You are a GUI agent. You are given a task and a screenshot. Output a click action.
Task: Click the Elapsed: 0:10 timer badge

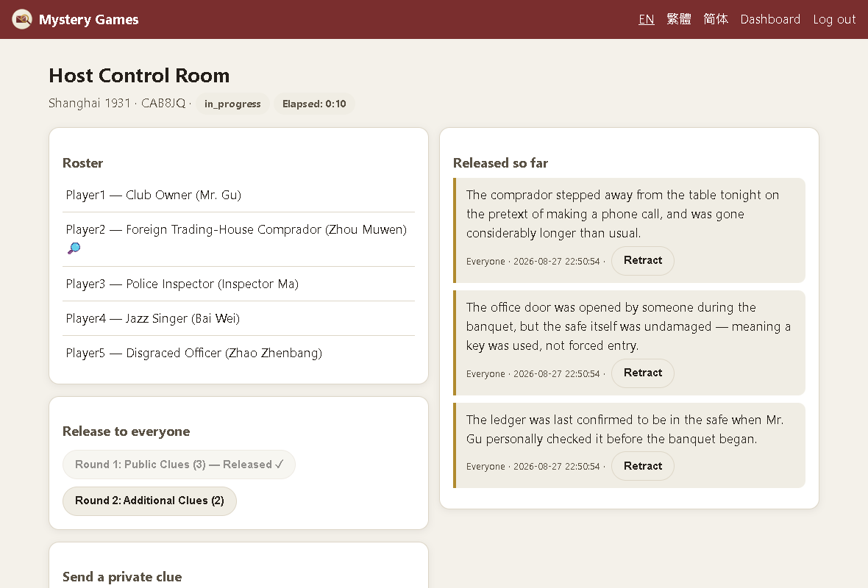tap(314, 104)
